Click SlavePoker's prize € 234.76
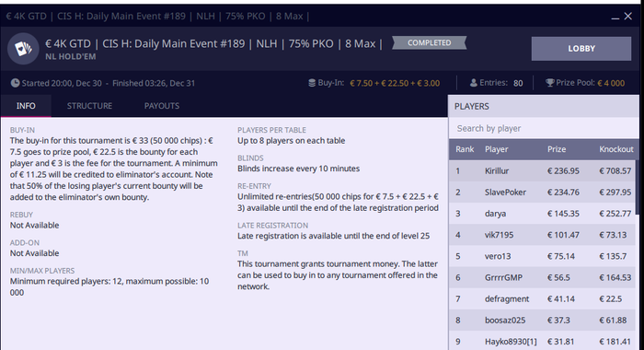This screenshot has width=644, height=350. pos(563,192)
